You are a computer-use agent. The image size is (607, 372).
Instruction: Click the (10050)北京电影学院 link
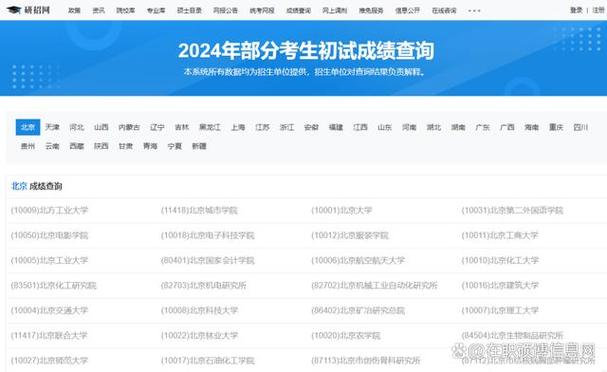pos(50,235)
